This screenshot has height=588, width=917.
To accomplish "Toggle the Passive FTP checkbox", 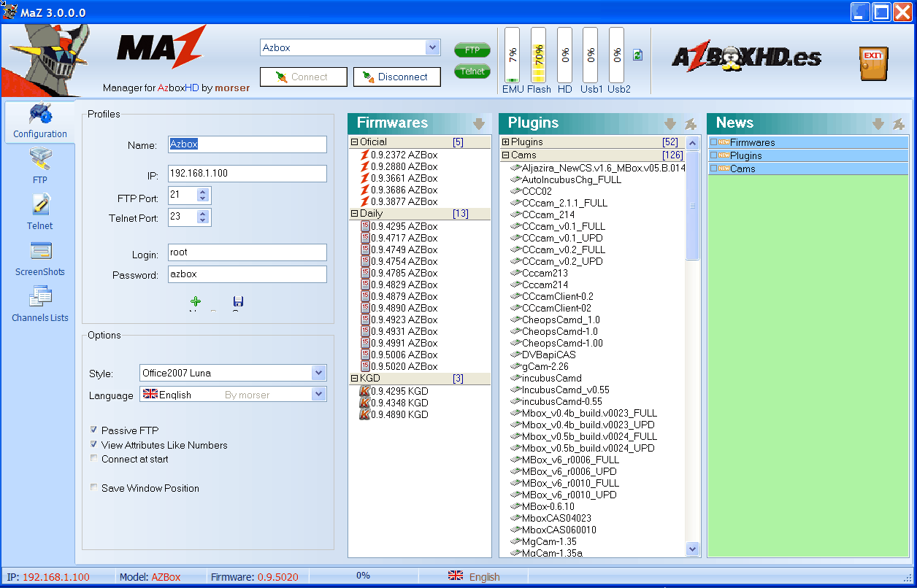I will (x=94, y=430).
